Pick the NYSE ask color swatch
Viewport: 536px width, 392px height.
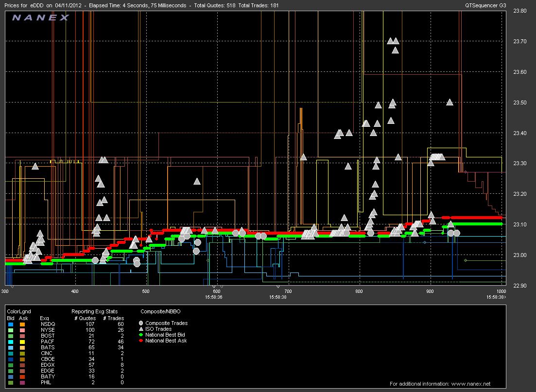[22, 330]
